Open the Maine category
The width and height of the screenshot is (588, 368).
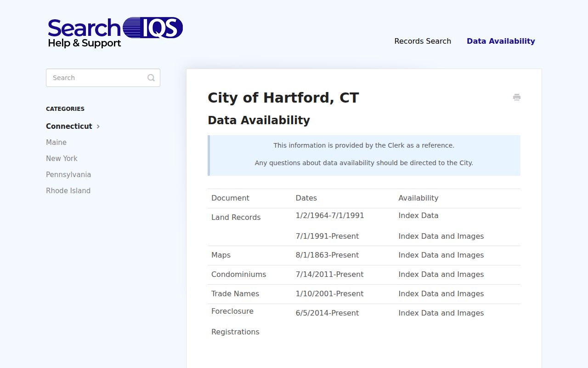56,142
